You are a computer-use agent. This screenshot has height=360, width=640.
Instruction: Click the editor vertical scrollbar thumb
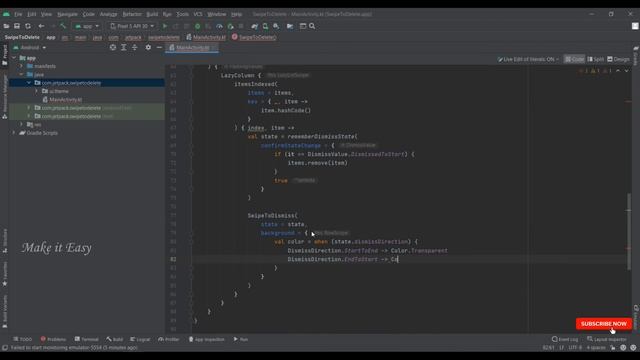[629, 231]
